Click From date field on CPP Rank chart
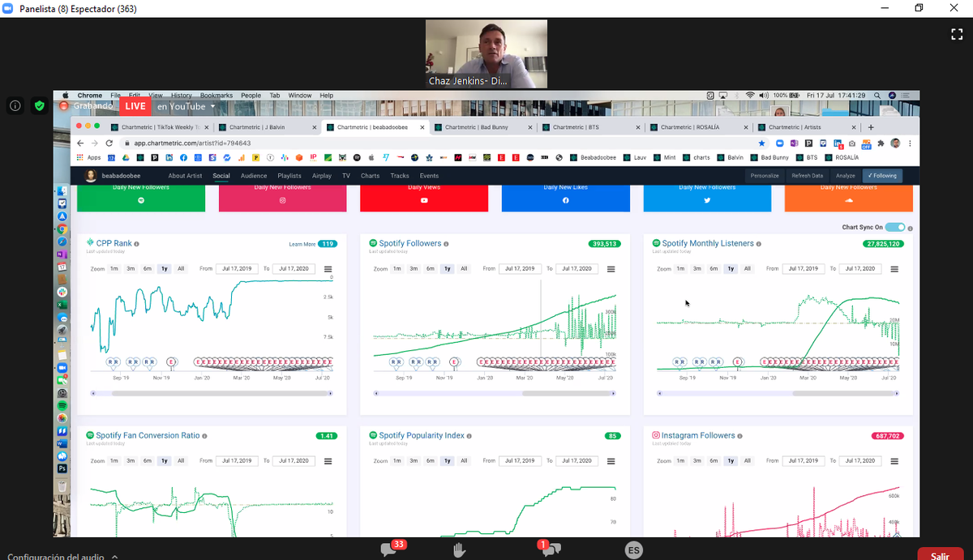Viewport: 973px width, 560px height. click(x=236, y=268)
